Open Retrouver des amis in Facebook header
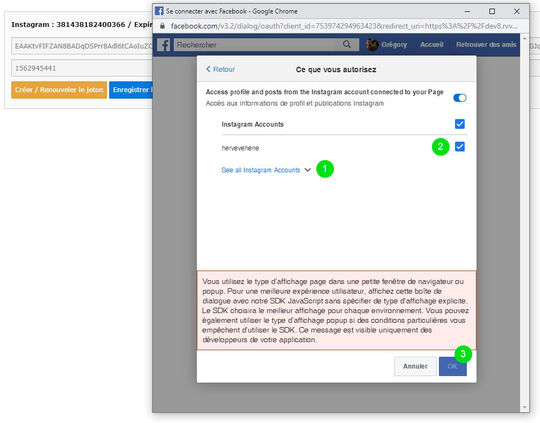The width and height of the screenshot is (540, 423). coord(486,44)
